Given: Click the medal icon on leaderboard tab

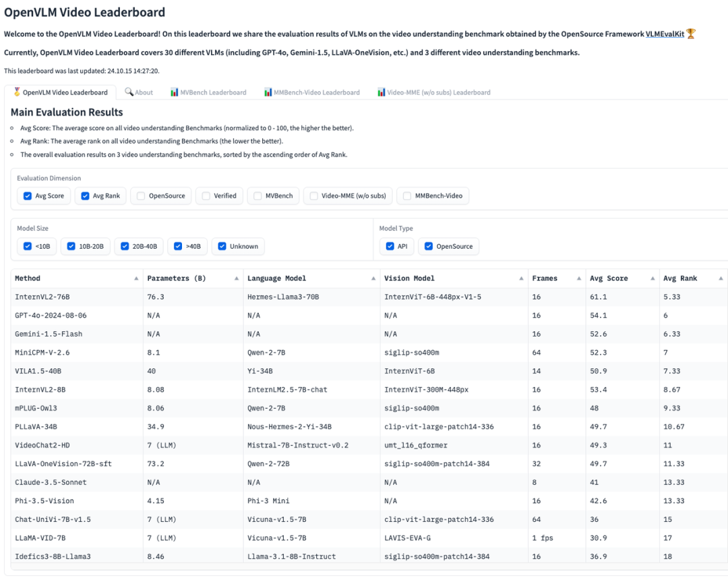Looking at the screenshot, I should (x=17, y=92).
